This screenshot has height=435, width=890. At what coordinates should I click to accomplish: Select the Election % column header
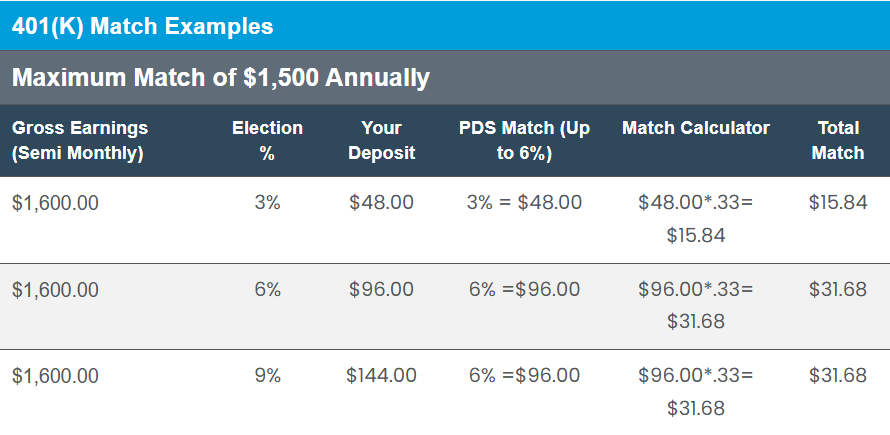(x=267, y=140)
